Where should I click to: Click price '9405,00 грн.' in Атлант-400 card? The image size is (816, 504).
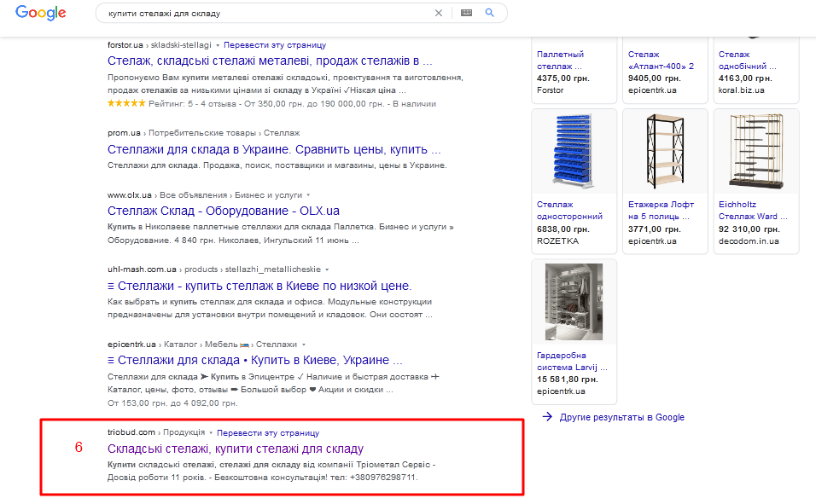pyautogui.click(x=654, y=78)
